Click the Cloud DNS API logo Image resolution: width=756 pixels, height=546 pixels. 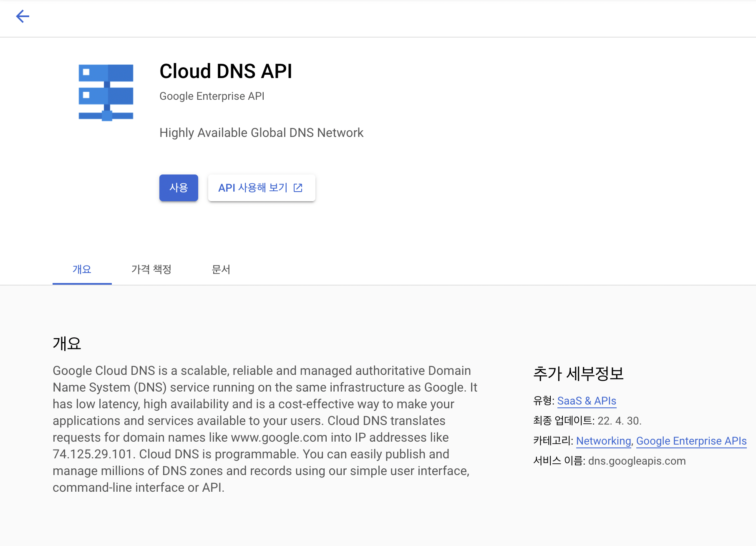(106, 93)
